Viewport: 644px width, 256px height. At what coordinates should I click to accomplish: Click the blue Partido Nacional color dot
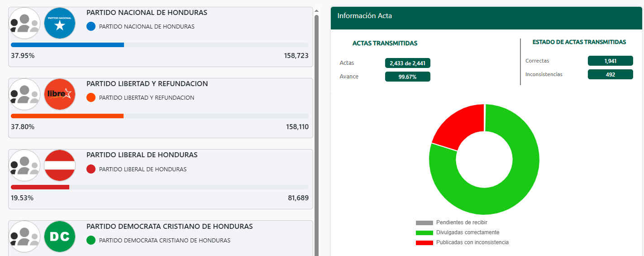click(x=91, y=27)
